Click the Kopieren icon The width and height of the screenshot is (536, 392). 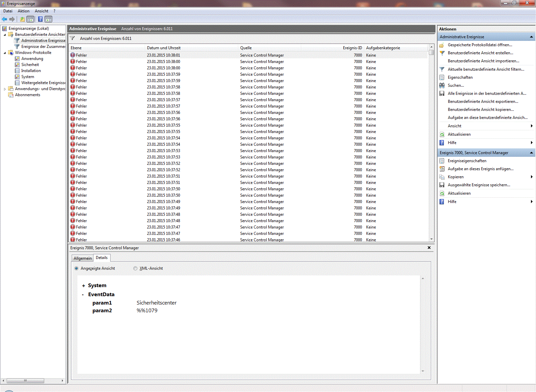442,177
